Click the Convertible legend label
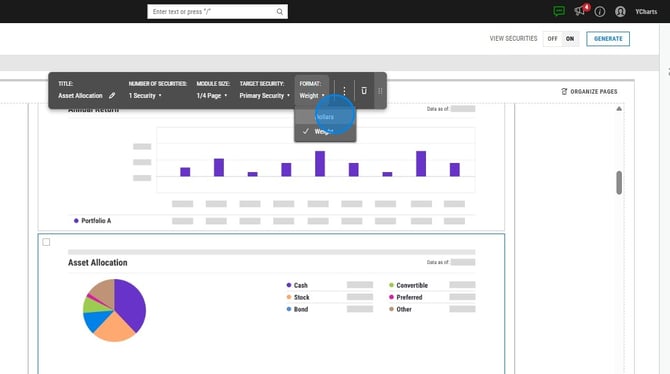The image size is (670, 374). pyautogui.click(x=412, y=285)
